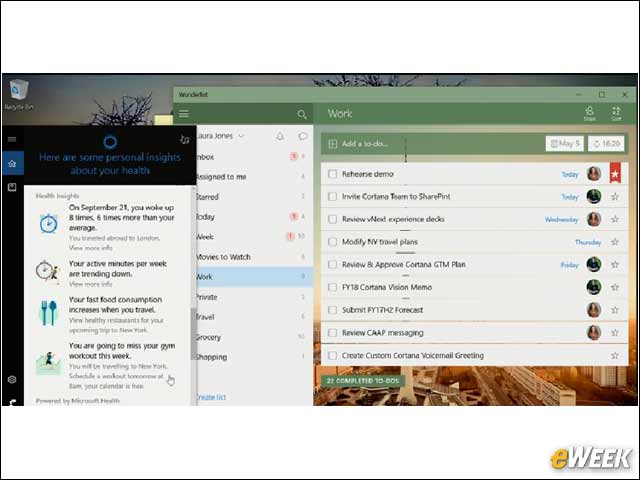Open the conversations speech bubble icon

click(x=302, y=136)
